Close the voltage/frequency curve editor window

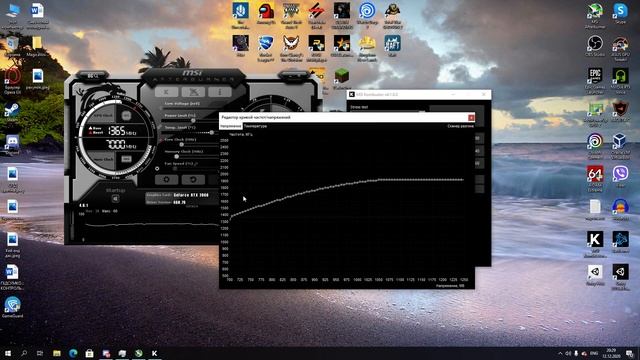point(471,118)
